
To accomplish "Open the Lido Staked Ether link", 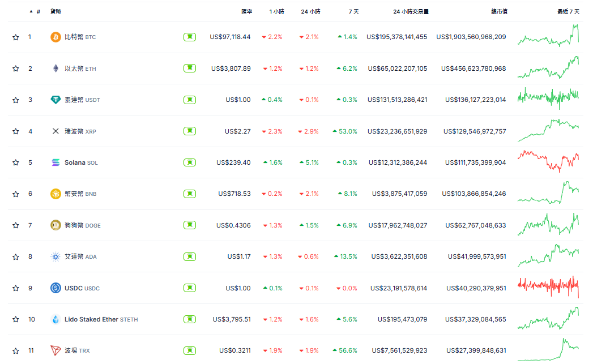I will pyautogui.click(x=91, y=319).
